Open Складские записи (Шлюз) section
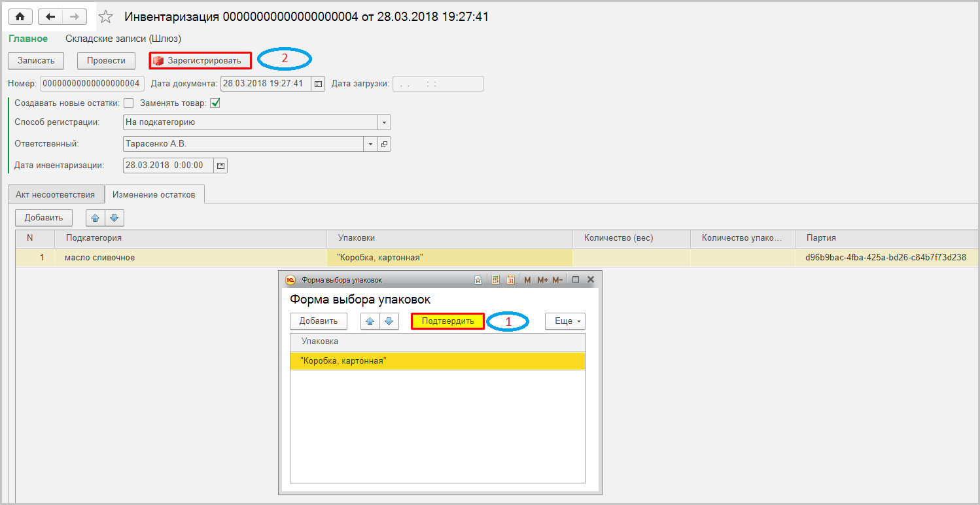This screenshot has height=505, width=980. [x=123, y=39]
